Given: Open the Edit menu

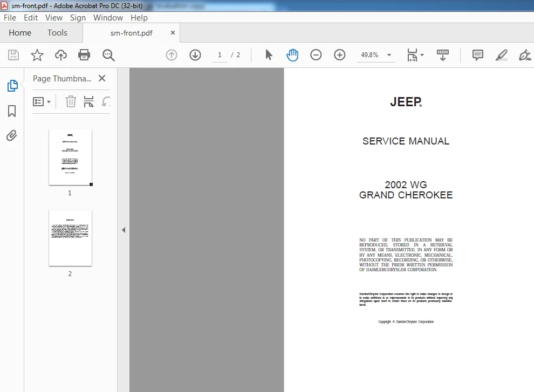Looking at the screenshot, I should [31, 18].
